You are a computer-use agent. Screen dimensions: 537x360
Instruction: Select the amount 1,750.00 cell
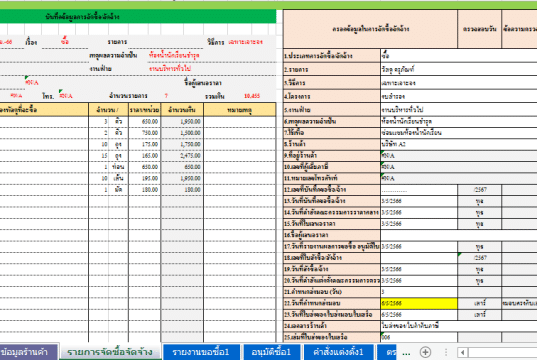pyautogui.click(x=182, y=144)
